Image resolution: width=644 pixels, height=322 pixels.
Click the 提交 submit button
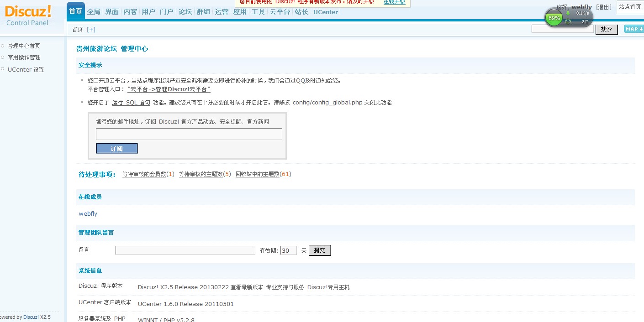click(x=320, y=250)
